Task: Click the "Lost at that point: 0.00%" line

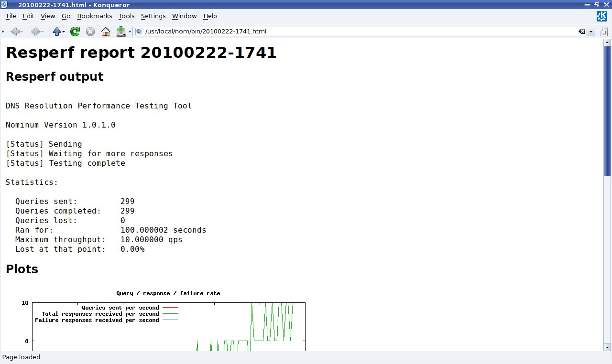Action: click(80, 249)
